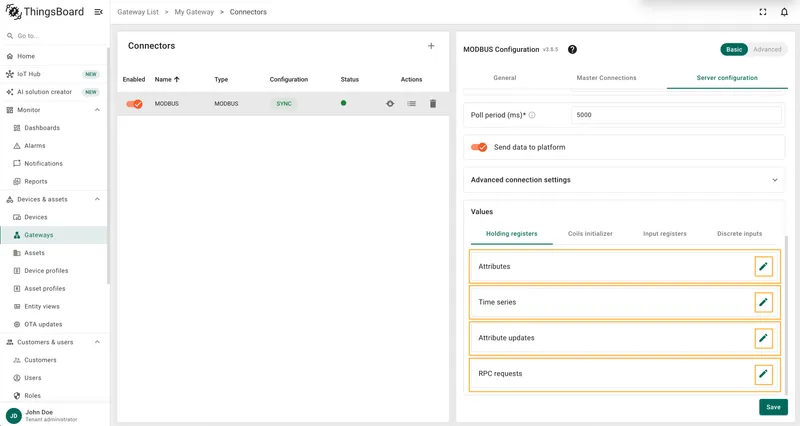Switch to General tab
Screen dimensions: 800x426
(x=505, y=78)
